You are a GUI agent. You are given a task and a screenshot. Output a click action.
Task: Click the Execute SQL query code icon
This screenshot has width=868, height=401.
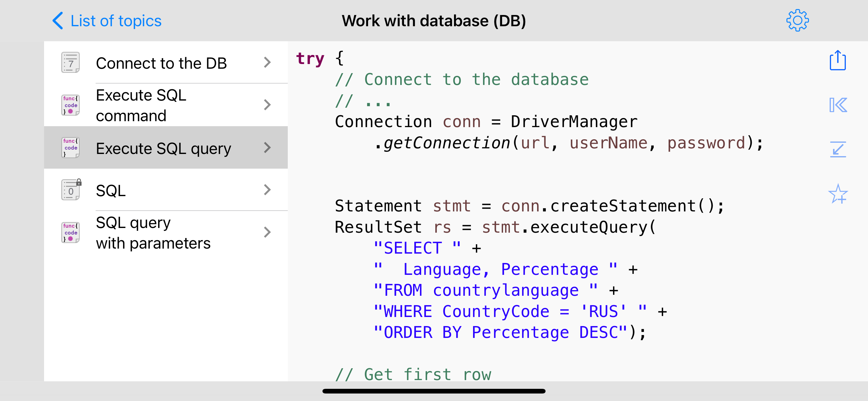[70, 147]
